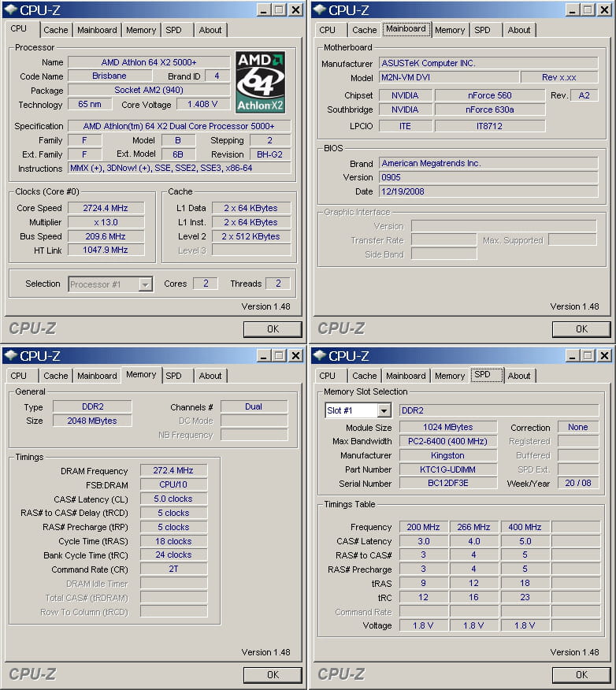Image resolution: width=616 pixels, height=690 pixels.
Task: Open Cache tab in Mainboard window
Action: point(364,30)
